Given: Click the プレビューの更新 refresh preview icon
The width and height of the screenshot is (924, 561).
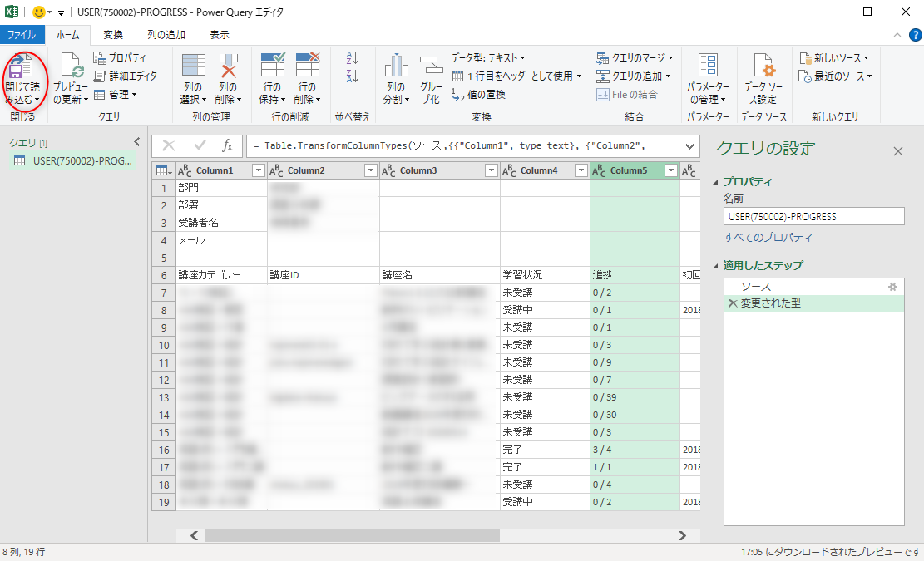Looking at the screenshot, I should coord(72,66).
